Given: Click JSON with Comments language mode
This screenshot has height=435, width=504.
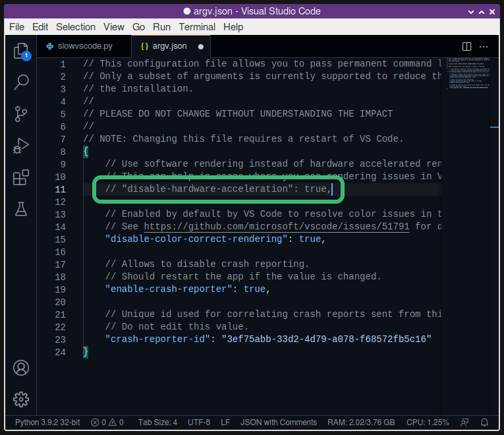Looking at the screenshot, I should pyautogui.click(x=279, y=422).
